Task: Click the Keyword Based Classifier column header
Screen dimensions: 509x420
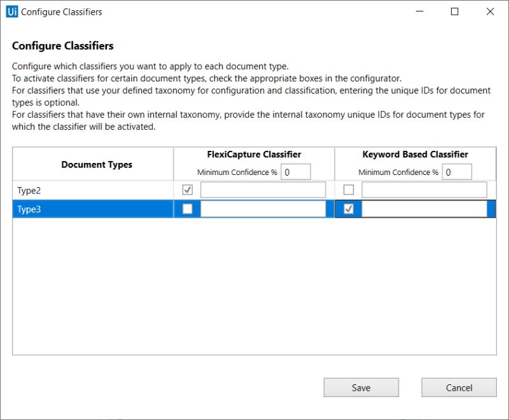Action: click(414, 154)
